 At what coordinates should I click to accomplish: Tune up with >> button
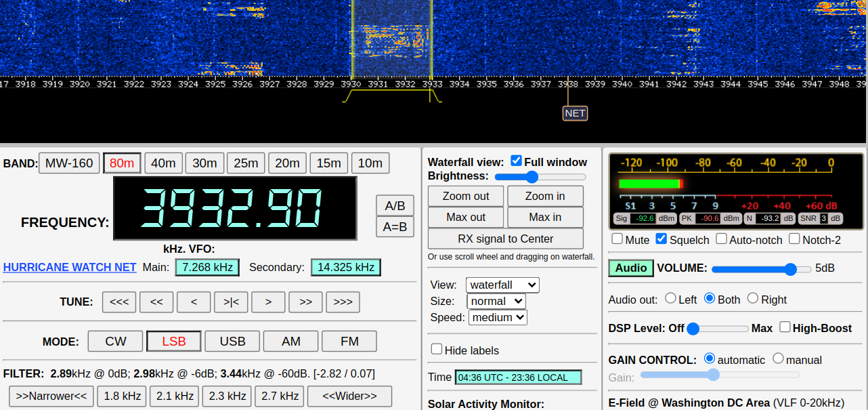pyautogui.click(x=305, y=302)
